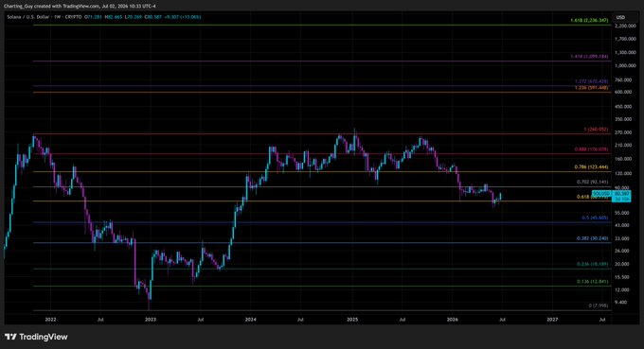Select the 1.272 (670.428) Fibonacci label
This screenshot has width=644, height=349.
pos(591,81)
